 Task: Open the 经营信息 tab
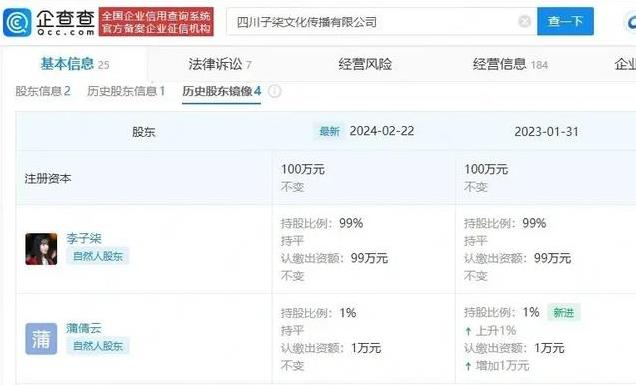tap(510, 64)
